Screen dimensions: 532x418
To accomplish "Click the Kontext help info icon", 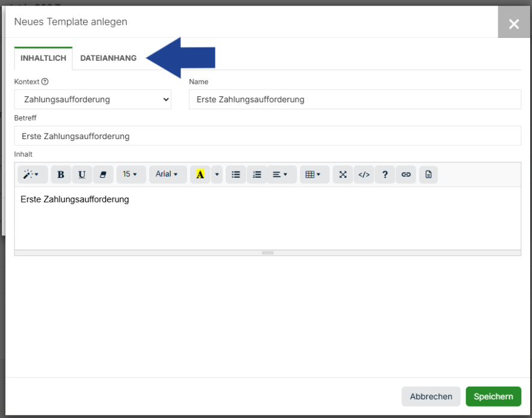I will [45, 82].
